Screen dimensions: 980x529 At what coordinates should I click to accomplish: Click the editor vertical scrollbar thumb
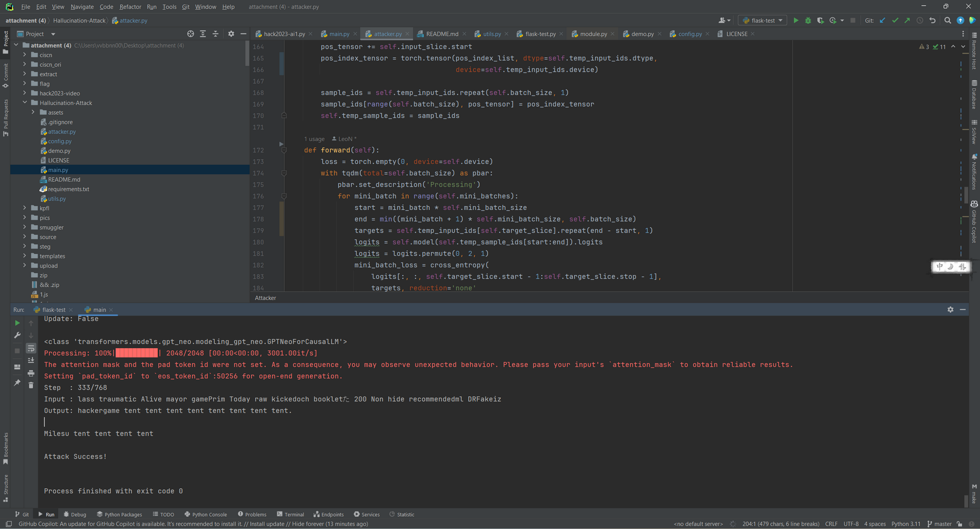tap(966, 194)
